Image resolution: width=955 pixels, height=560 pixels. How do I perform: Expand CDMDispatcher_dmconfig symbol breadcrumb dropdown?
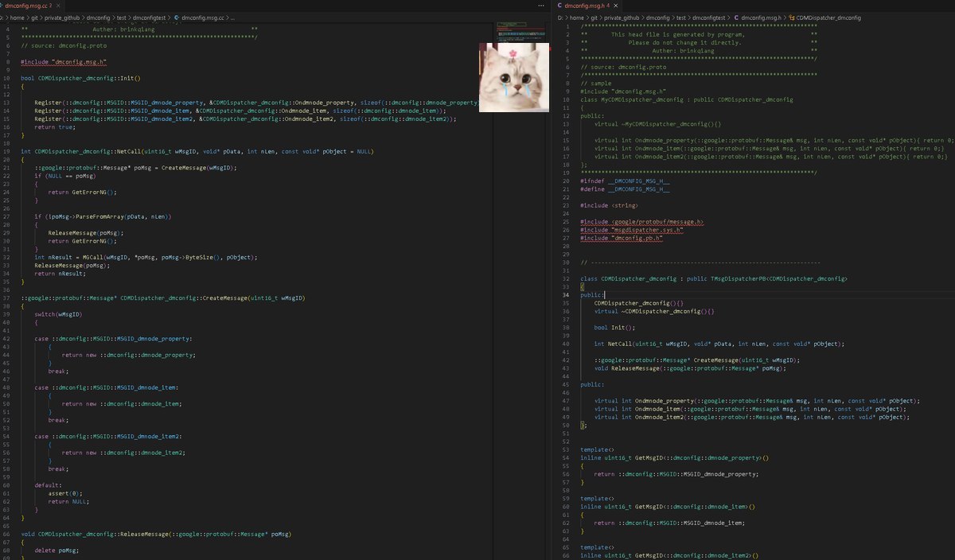point(828,17)
